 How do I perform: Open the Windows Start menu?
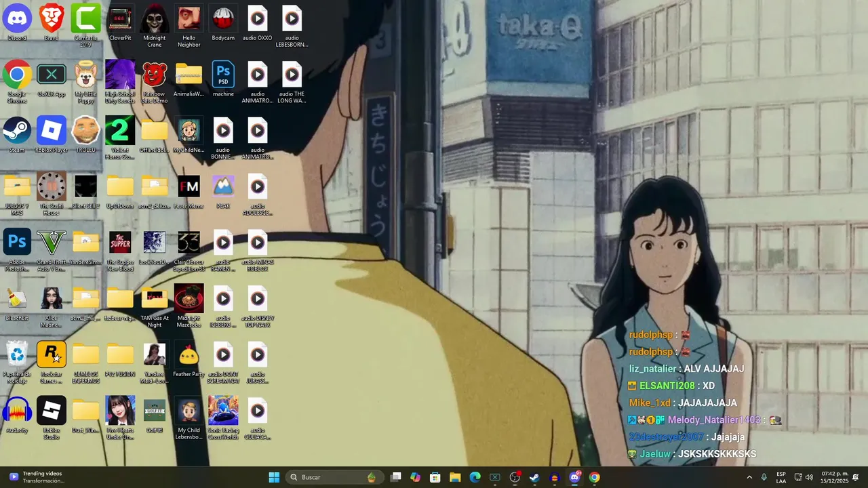coord(274,477)
